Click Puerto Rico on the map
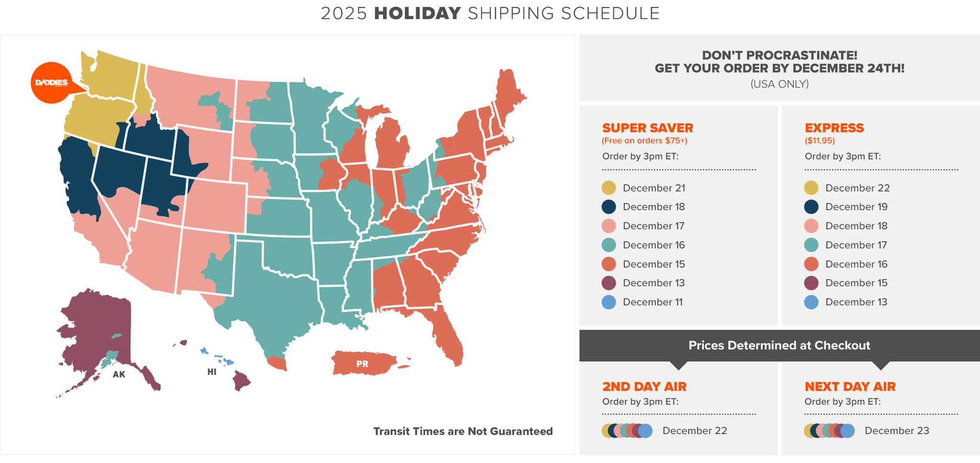Screen dimensions: 980x463 point(363,364)
